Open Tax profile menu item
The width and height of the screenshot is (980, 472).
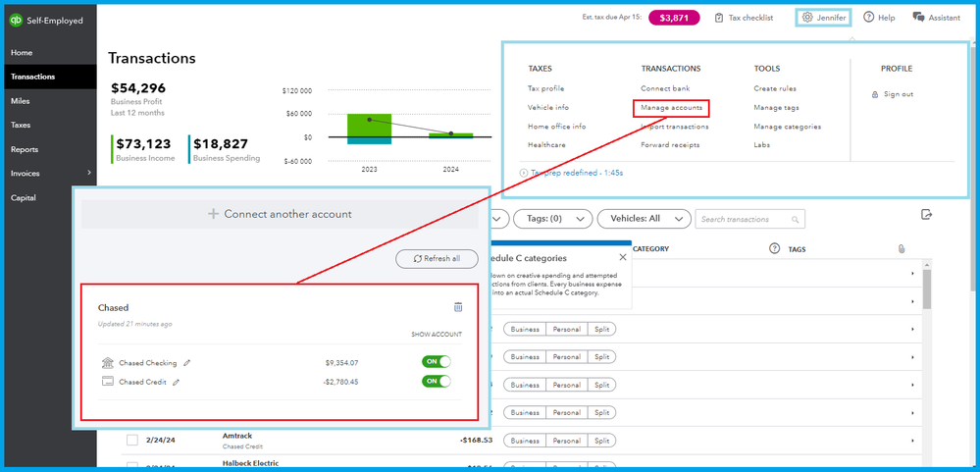tap(545, 88)
